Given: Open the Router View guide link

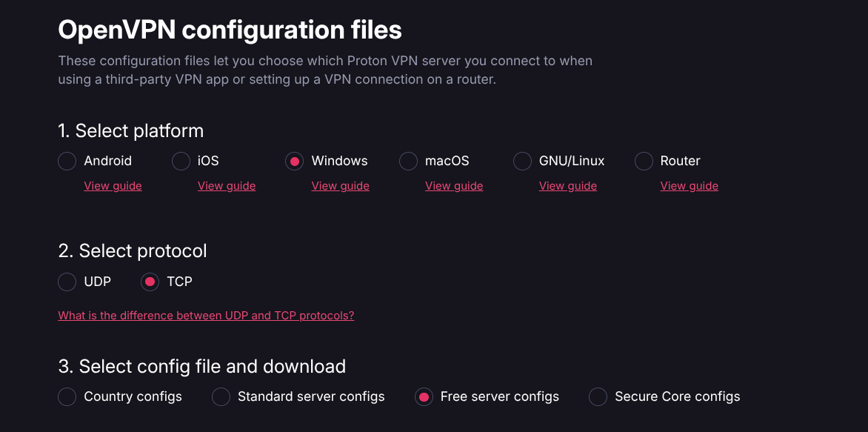Looking at the screenshot, I should [689, 185].
